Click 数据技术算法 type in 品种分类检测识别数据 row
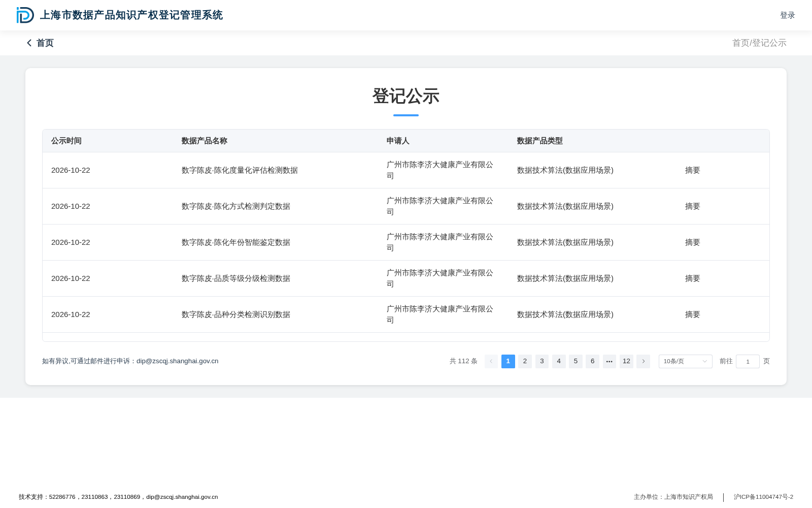 (x=565, y=314)
